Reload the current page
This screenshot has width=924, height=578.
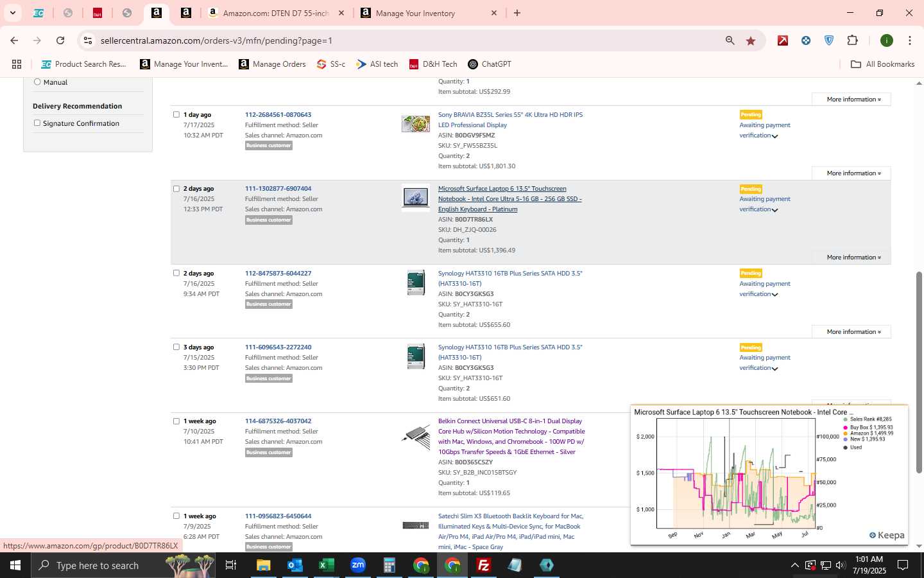(x=60, y=40)
